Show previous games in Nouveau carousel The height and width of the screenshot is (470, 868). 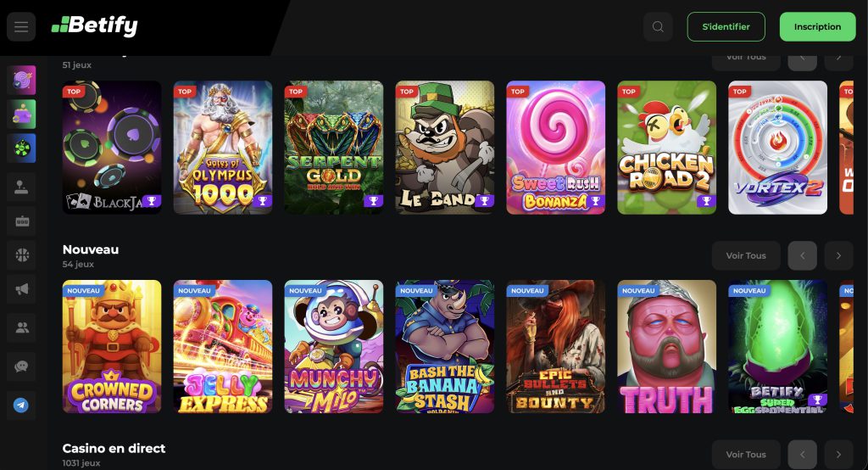click(802, 255)
